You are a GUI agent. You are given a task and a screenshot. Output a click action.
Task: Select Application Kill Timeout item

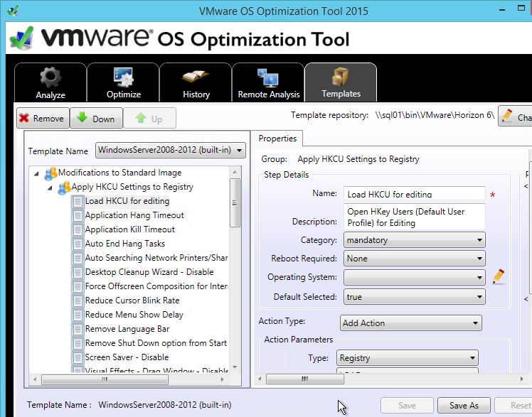point(130,229)
